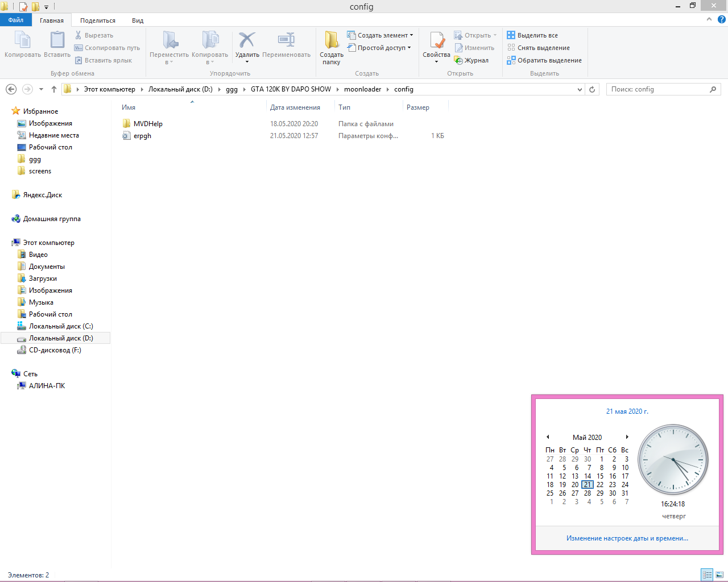728x582 pixels.
Task: Expand the Создать элемент dropdown
Action: [380, 35]
